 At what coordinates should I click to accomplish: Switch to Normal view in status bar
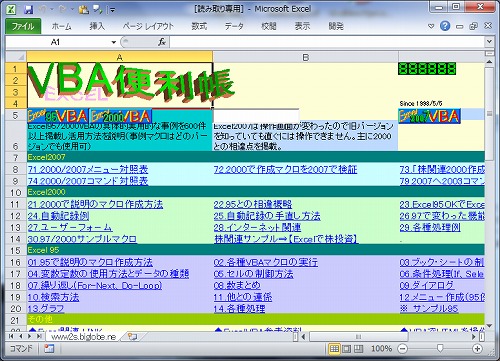point(334,349)
